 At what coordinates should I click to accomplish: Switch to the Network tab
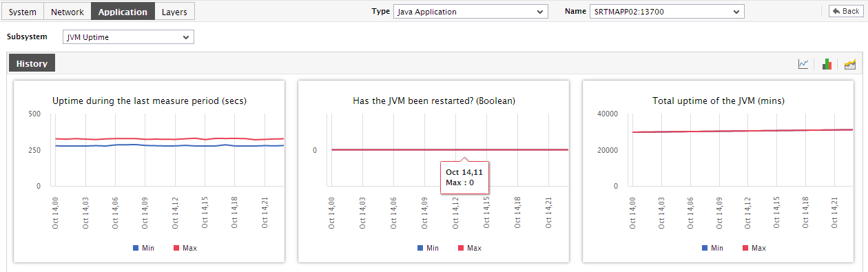[68, 12]
